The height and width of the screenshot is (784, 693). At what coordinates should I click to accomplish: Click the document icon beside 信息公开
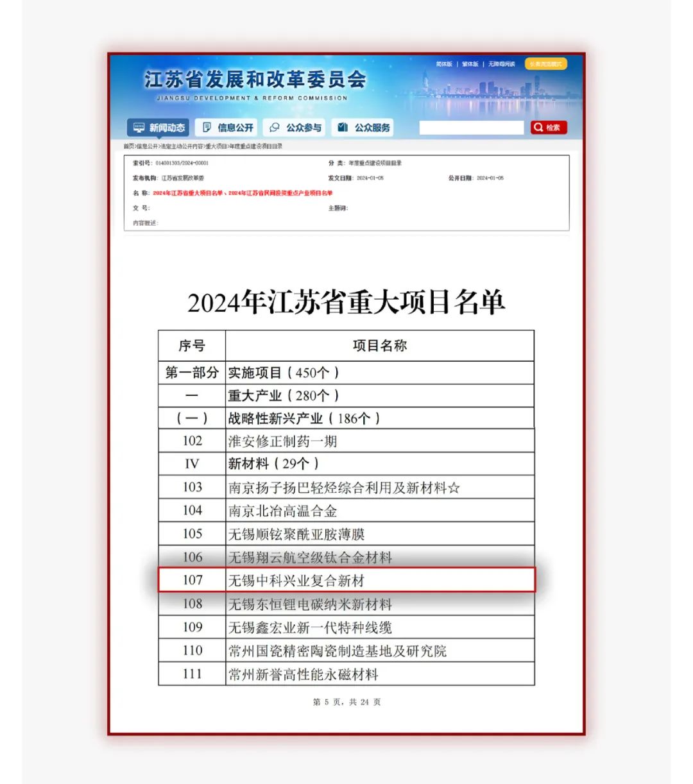tap(207, 128)
